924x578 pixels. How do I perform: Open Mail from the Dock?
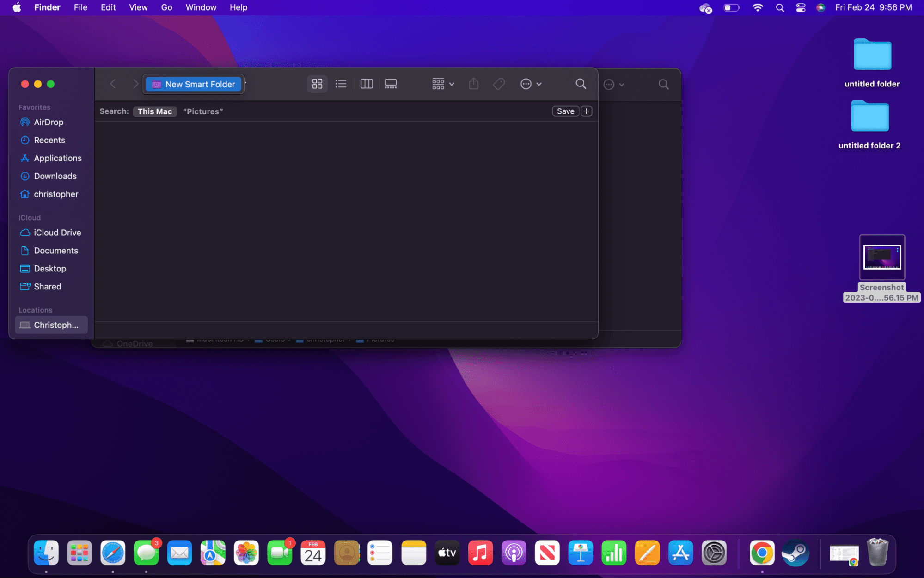179,553
